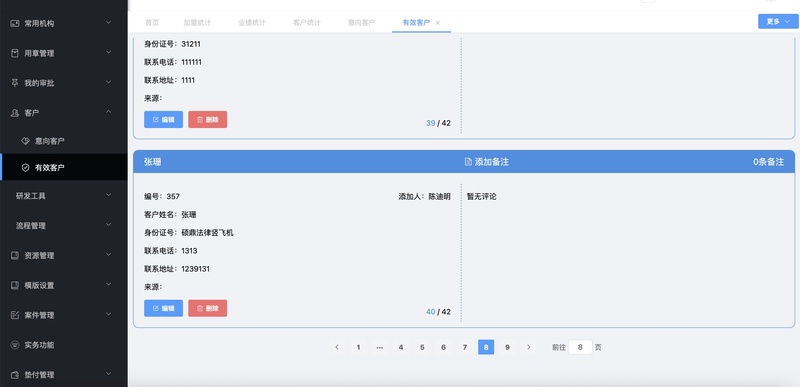The height and width of the screenshot is (387, 800).
Task: Go to previous page arrow
Action: [337, 347]
